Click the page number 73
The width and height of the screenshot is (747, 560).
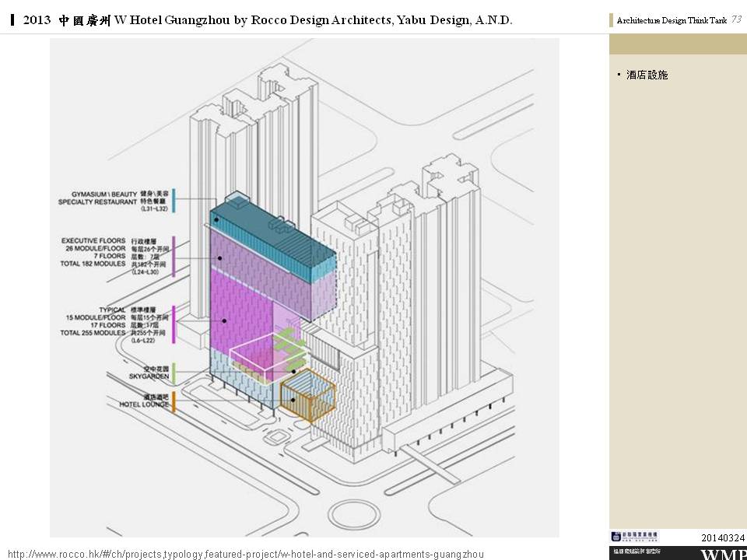[x=736, y=20]
